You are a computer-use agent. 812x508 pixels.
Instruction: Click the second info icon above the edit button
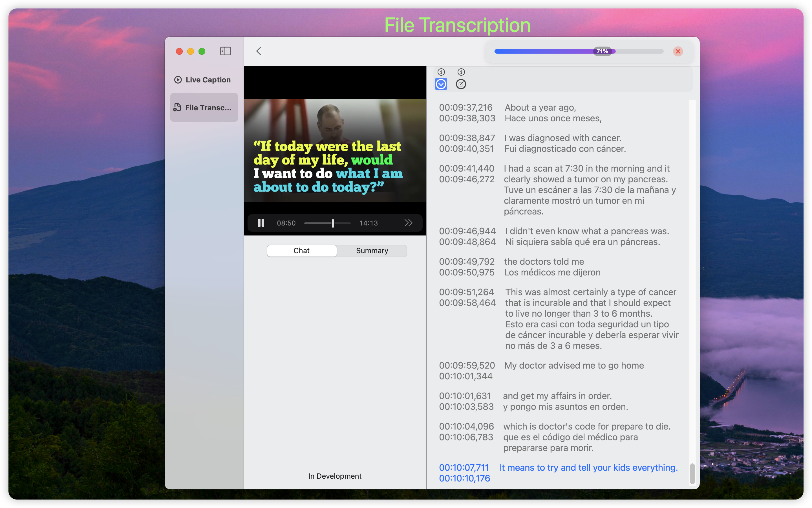click(x=461, y=72)
